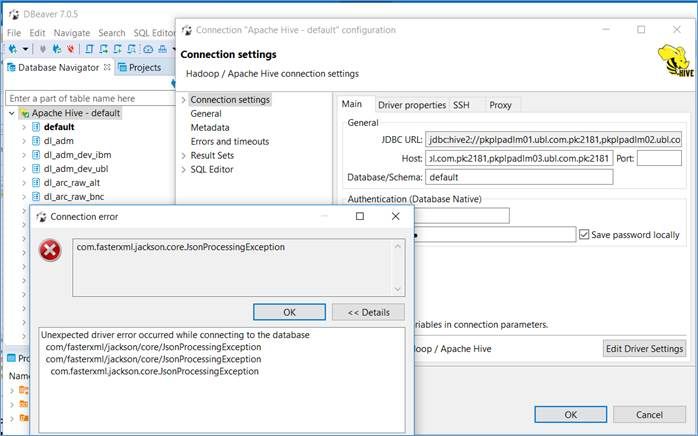This screenshot has height=436, width=698.
Task: Close the Database Navigator tab
Action: click(107, 67)
